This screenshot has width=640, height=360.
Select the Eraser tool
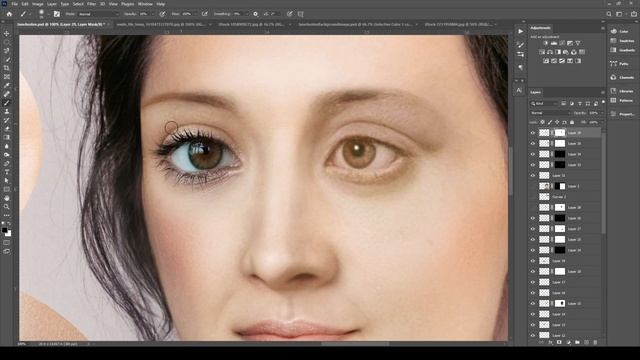pos(7,129)
